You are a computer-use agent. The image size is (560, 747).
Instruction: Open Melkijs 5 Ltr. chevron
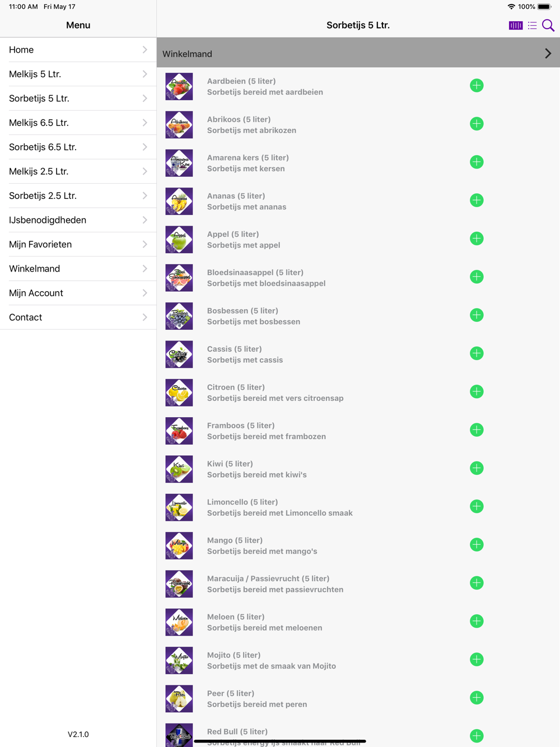[x=144, y=74]
